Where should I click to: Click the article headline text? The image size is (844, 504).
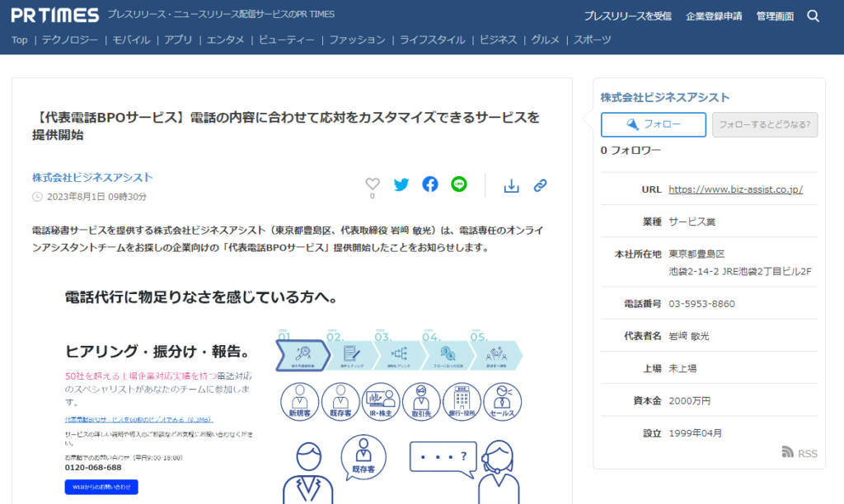[286, 126]
